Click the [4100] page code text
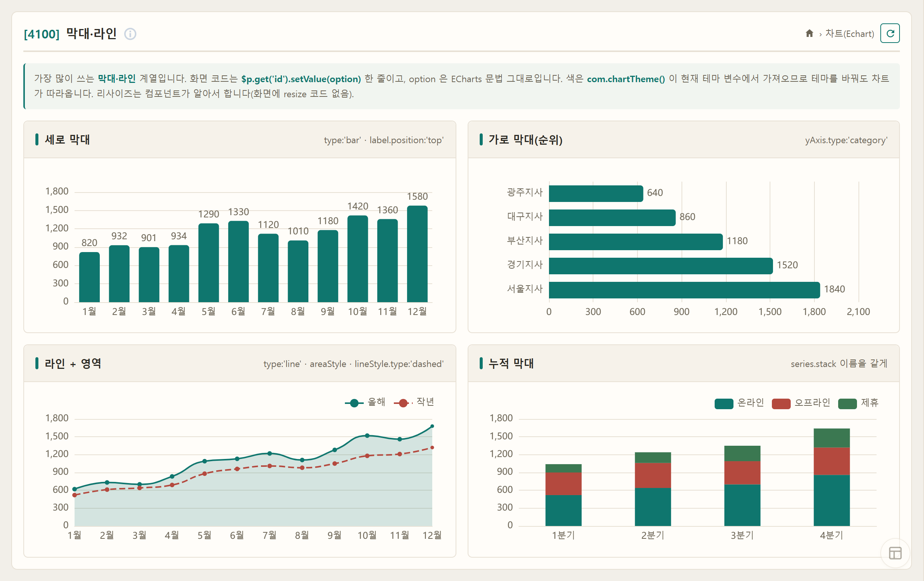The height and width of the screenshot is (581, 924). [x=41, y=34]
